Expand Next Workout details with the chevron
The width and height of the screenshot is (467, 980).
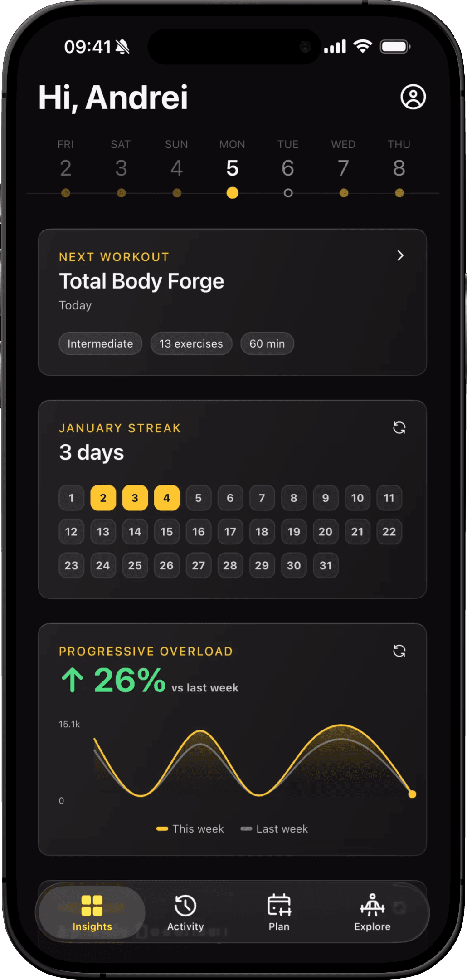401,256
